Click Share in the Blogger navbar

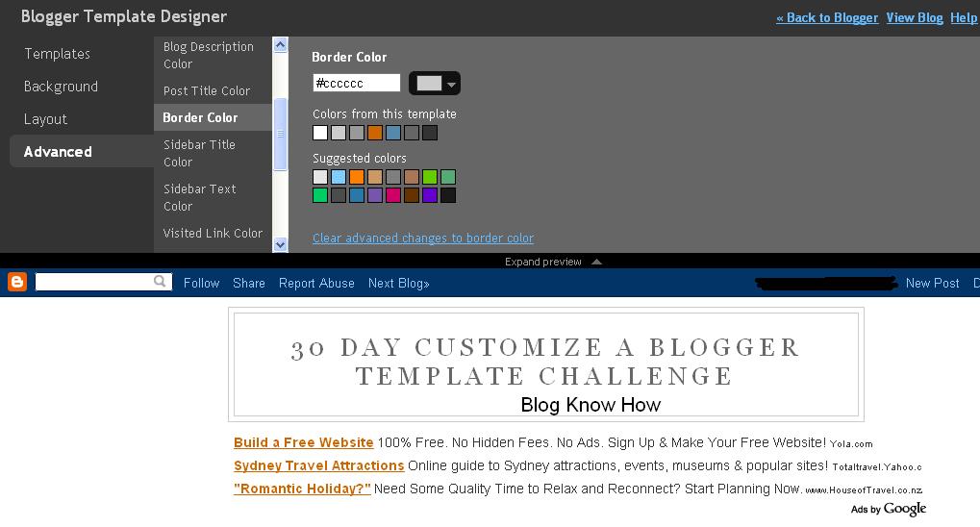pyautogui.click(x=249, y=283)
